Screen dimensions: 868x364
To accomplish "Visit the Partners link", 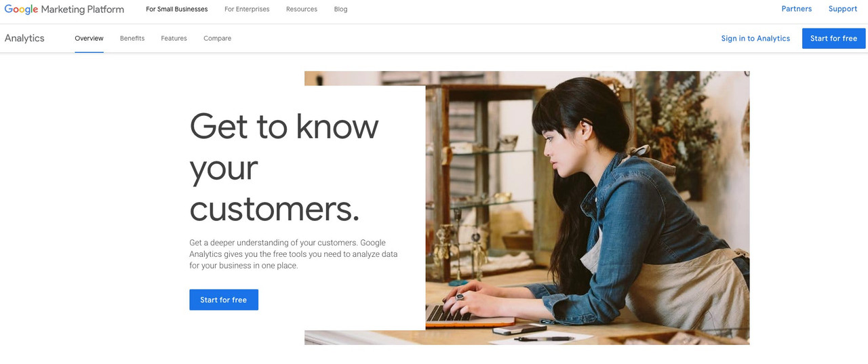I will tap(797, 9).
